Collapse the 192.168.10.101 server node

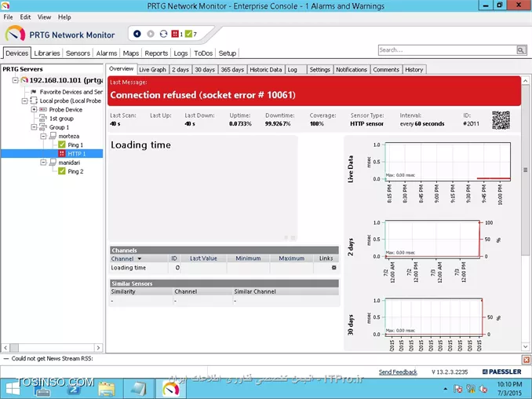tap(15, 80)
